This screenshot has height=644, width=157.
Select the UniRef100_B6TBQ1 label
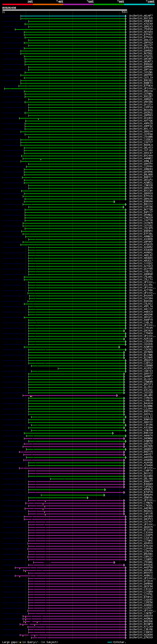click(141, 54)
